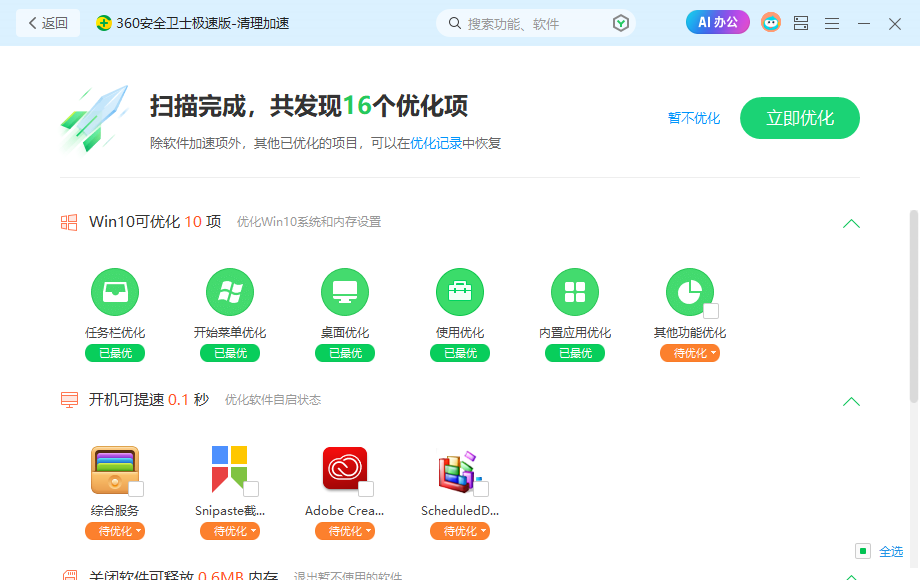920x580 pixels.
Task: Tick the 综合服务 checkbox
Action: click(x=136, y=489)
